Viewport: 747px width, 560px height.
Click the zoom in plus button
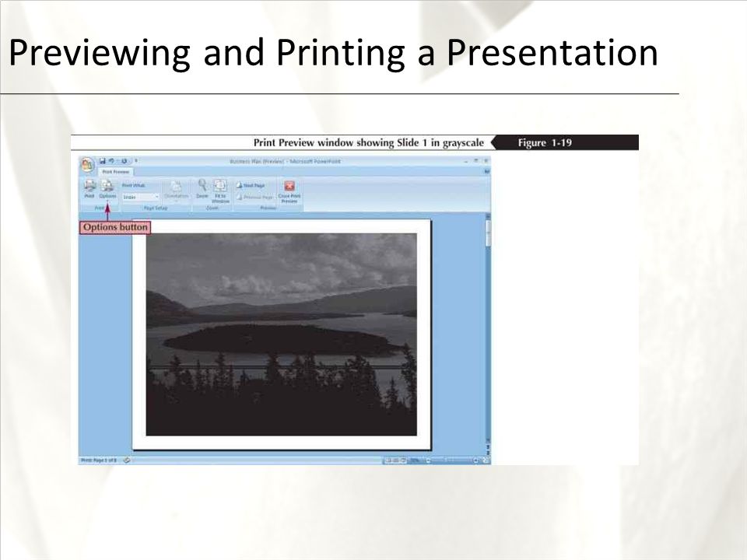pyautogui.click(x=476, y=460)
